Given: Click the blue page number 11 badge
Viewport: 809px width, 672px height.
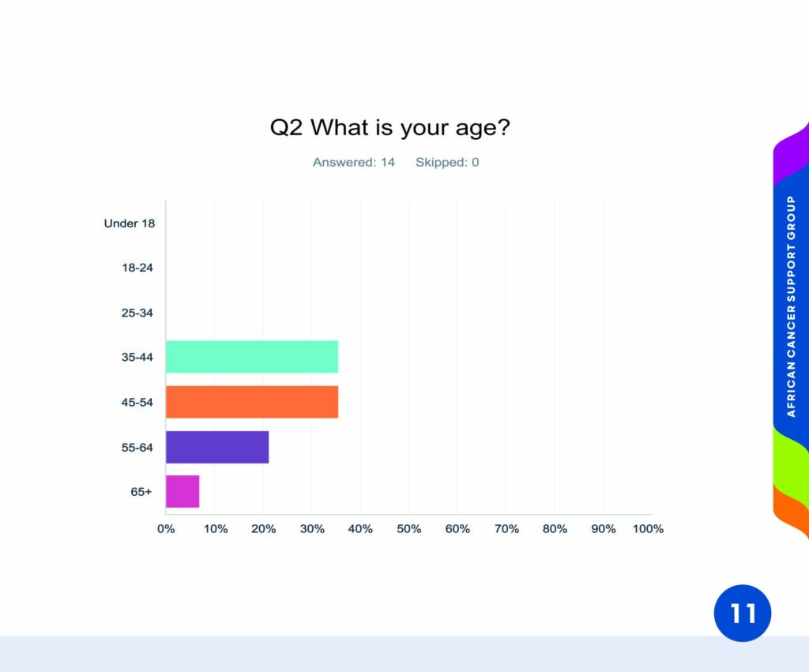Looking at the screenshot, I should [743, 613].
